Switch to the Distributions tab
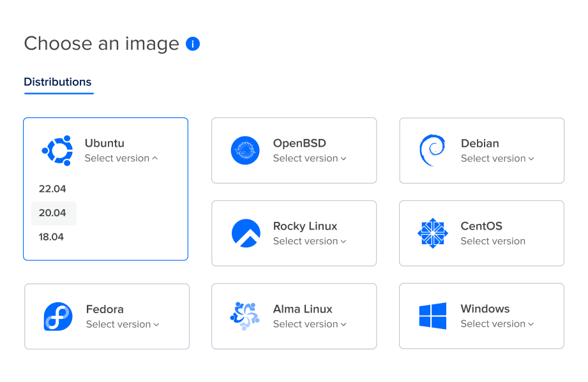Screen dimensions: 588x382 click(57, 82)
